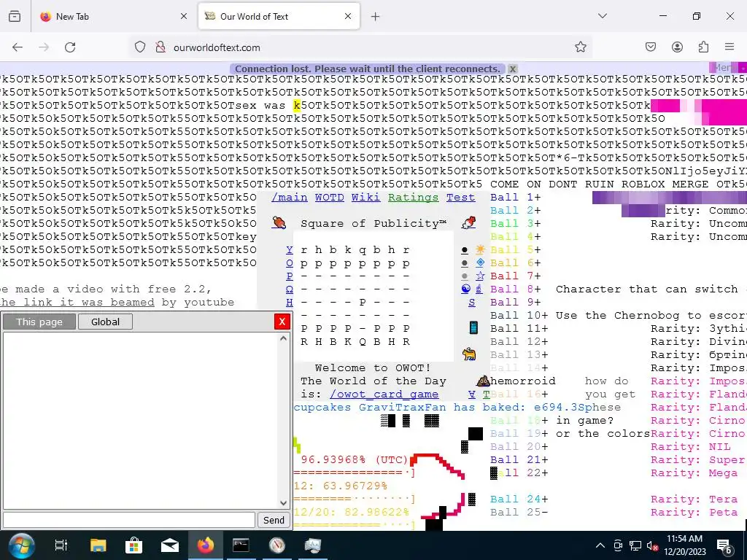Open the green Ratings link
747x560 pixels.
coord(413,197)
